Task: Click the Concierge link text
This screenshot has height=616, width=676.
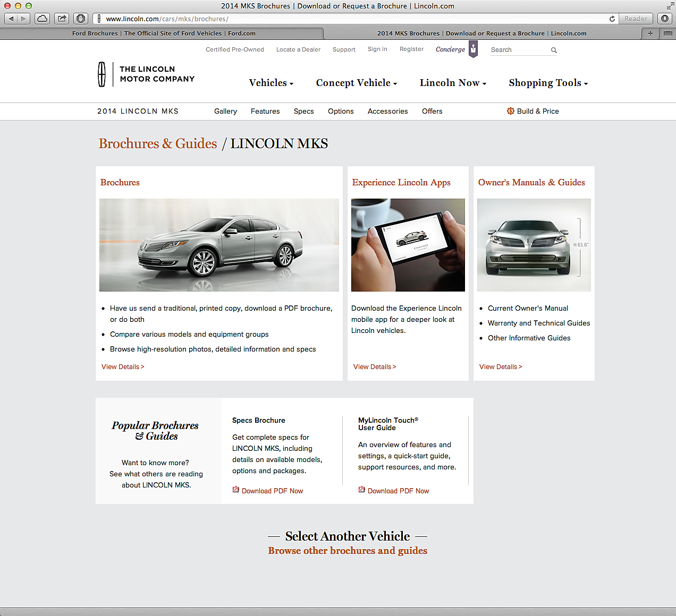Action: pyautogui.click(x=450, y=49)
